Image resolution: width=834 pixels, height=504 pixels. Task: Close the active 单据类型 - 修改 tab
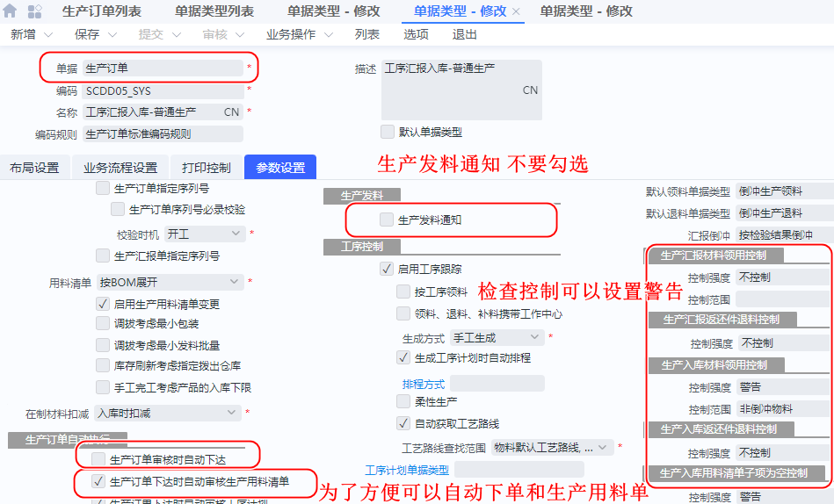[x=516, y=11]
